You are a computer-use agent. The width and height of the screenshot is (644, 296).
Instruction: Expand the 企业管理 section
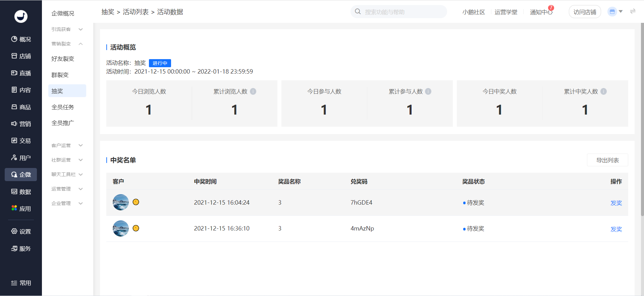point(67,203)
